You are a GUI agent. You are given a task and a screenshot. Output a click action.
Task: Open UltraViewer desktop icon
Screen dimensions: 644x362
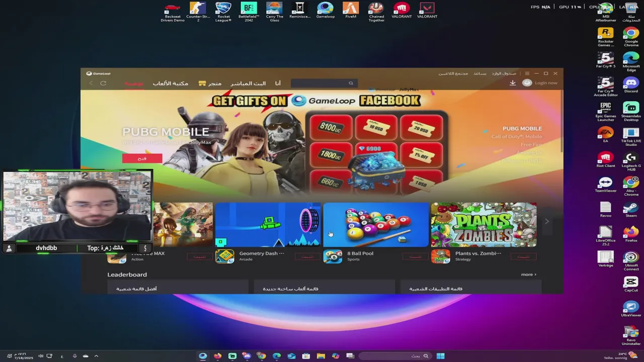point(631,309)
